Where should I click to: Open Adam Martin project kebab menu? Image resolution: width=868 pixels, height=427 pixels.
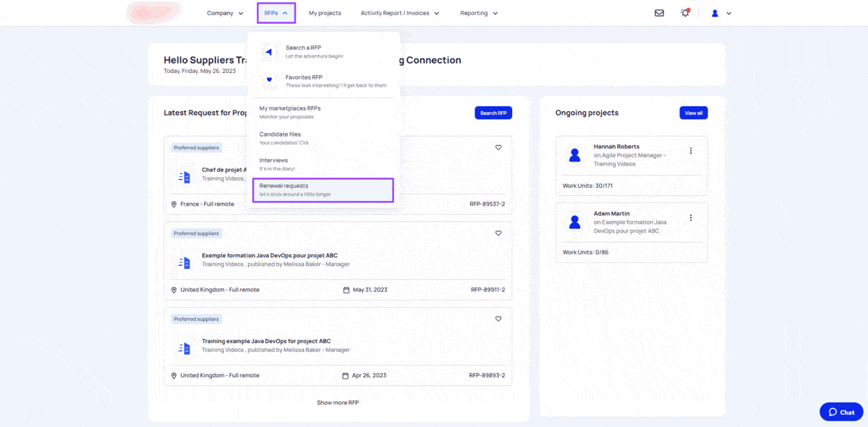691,217
